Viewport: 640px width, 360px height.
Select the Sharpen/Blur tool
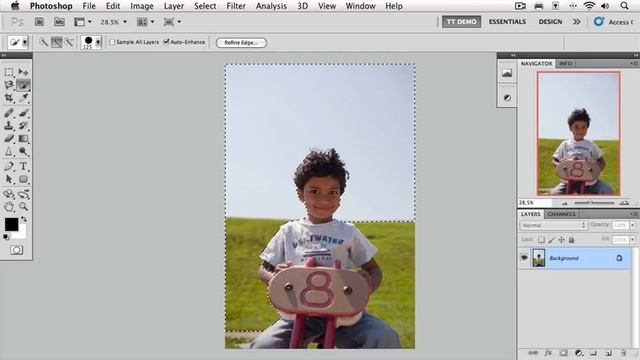(9, 151)
